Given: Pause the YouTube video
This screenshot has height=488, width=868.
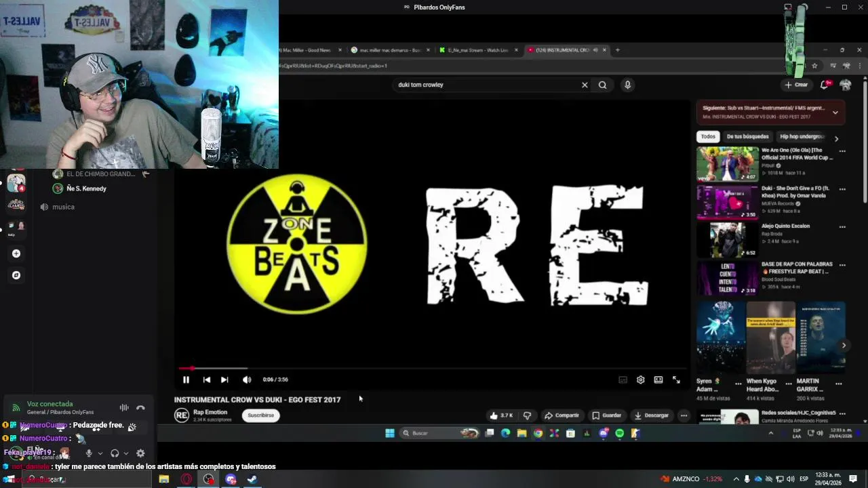Looking at the screenshot, I should pyautogui.click(x=186, y=380).
